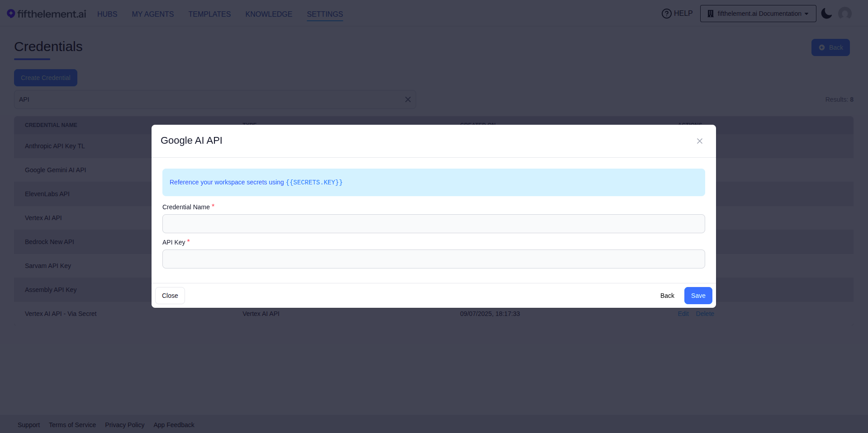Select Google Gemini AI API credential name
This screenshot has width=868, height=433.
point(55,170)
